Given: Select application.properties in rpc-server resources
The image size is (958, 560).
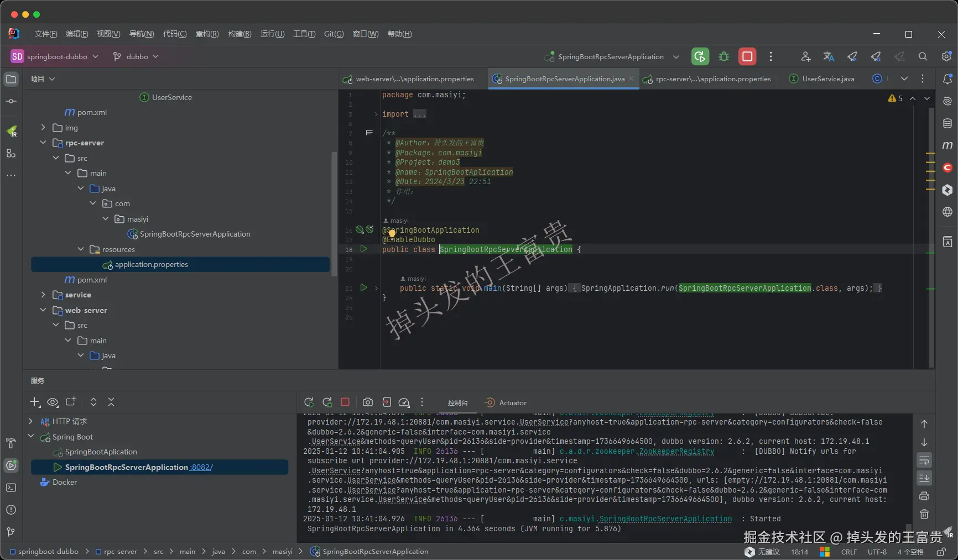Looking at the screenshot, I should [180, 264].
